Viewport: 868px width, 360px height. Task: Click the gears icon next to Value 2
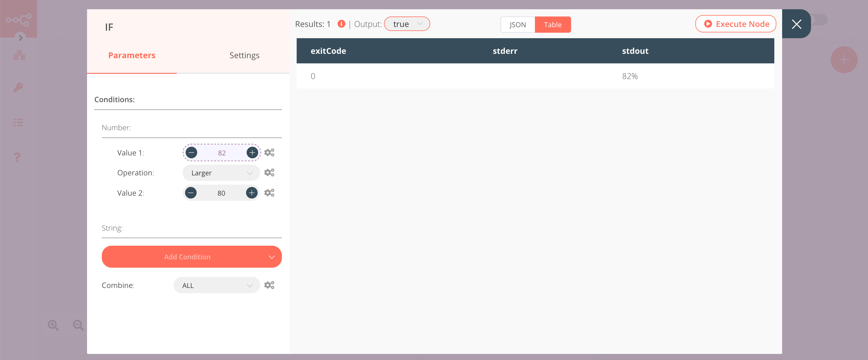pyautogui.click(x=269, y=193)
